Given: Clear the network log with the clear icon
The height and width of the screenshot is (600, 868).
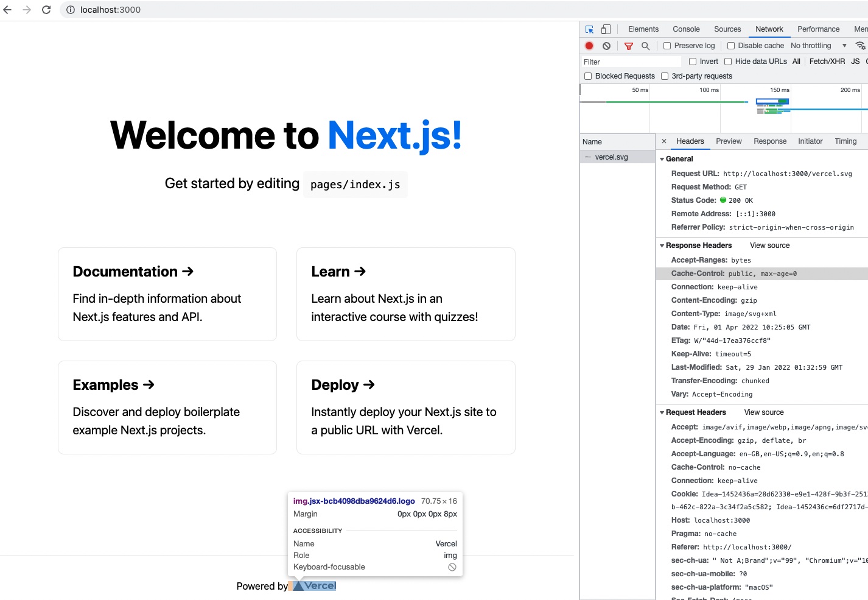Looking at the screenshot, I should (x=606, y=46).
